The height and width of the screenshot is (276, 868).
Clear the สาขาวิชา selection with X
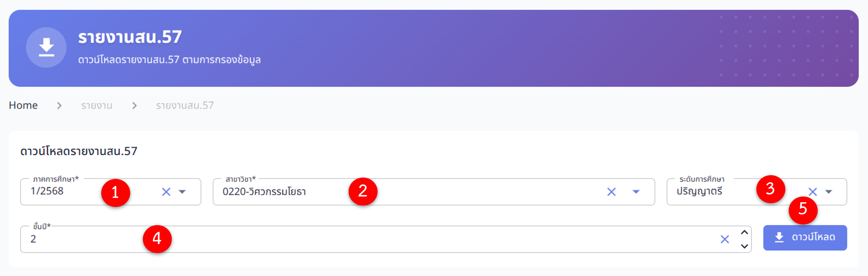point(611,192)
